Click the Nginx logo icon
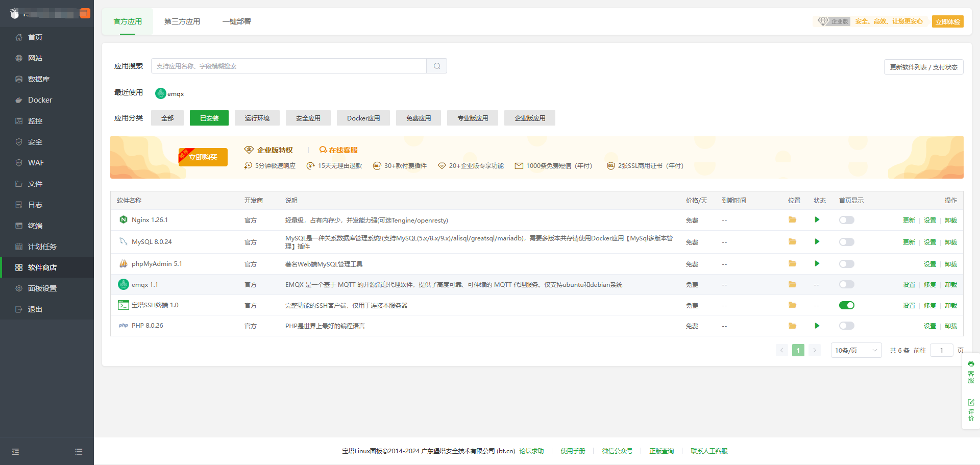Screen dimensions: 980x465 (x=123, y=219)
